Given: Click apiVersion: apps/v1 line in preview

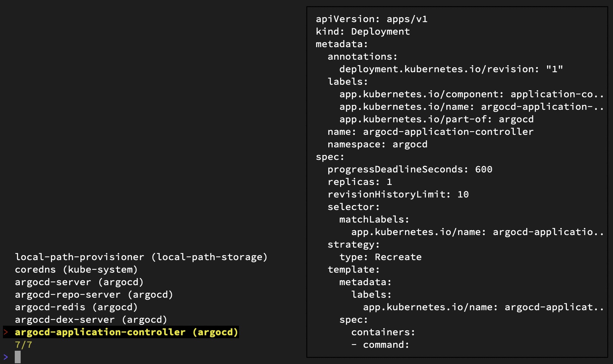Looking at the screenshot, I should pos(371,19).
